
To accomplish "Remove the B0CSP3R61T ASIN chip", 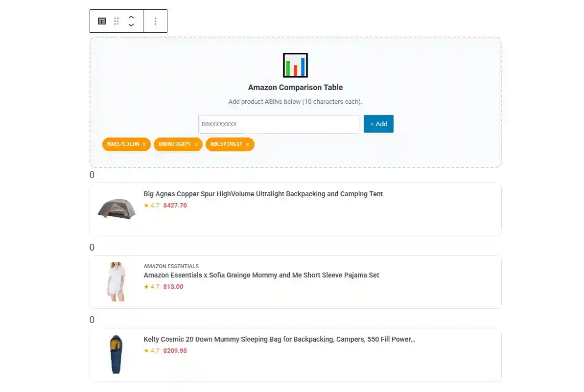I will pos(248,145).
